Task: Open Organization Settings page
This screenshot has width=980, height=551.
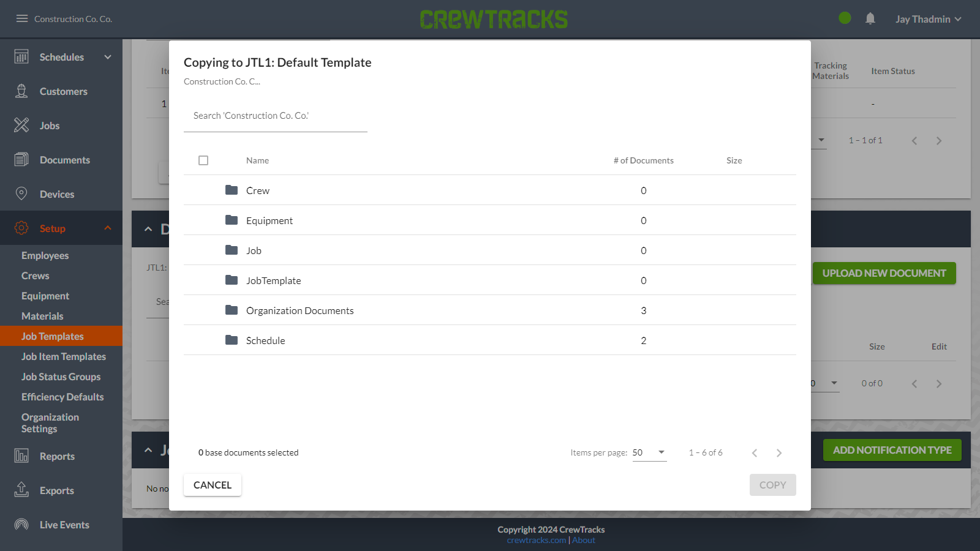Action: pyautogui.click(x=50, y=423)
